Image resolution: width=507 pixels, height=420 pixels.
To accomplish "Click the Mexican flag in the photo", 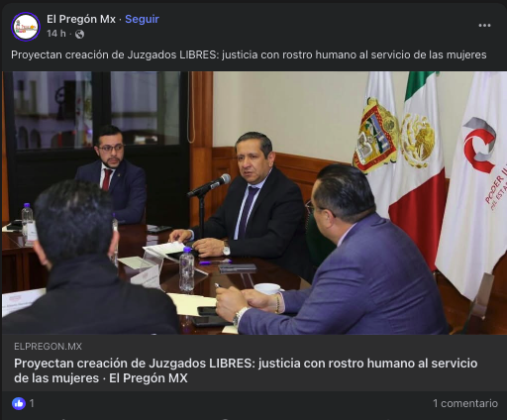I will pos(418,168).
